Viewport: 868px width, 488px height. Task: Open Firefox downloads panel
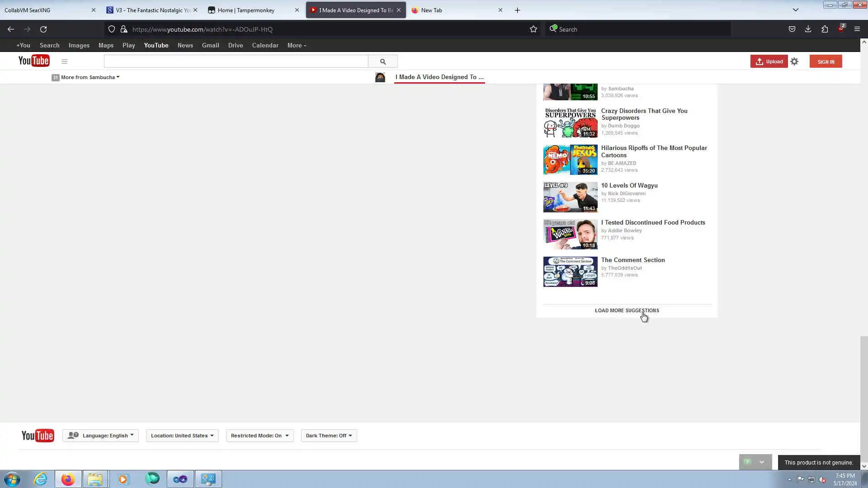[808, 29]
